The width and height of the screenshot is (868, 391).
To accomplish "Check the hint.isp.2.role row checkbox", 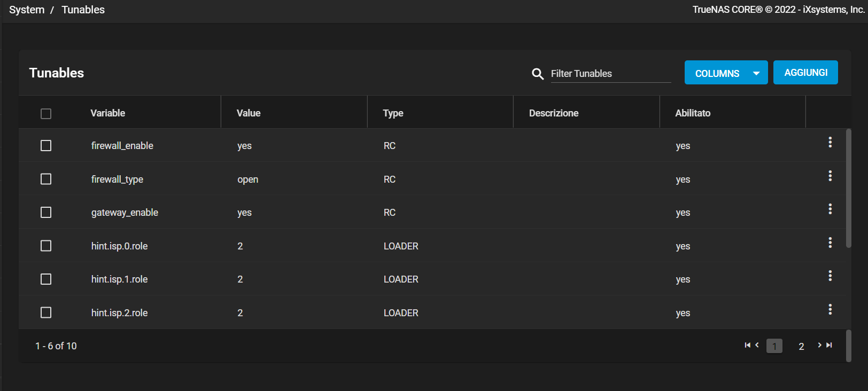I will (46, 312).
